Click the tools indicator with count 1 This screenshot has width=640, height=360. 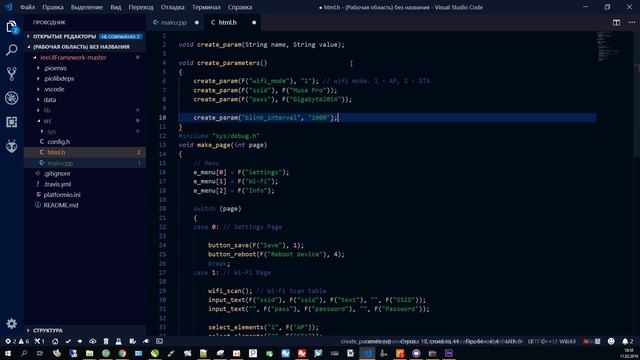pos(40,341)
